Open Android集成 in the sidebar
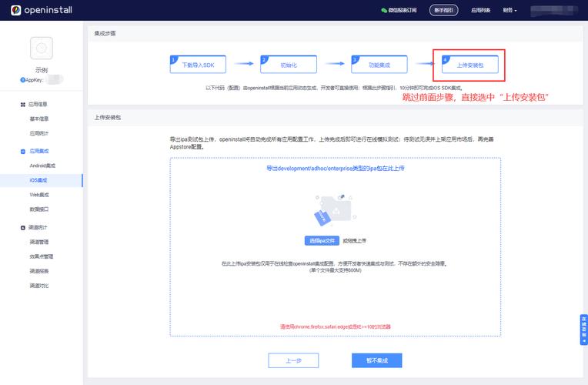This screenshot has width=588, height=385. [x=42, y=166]
